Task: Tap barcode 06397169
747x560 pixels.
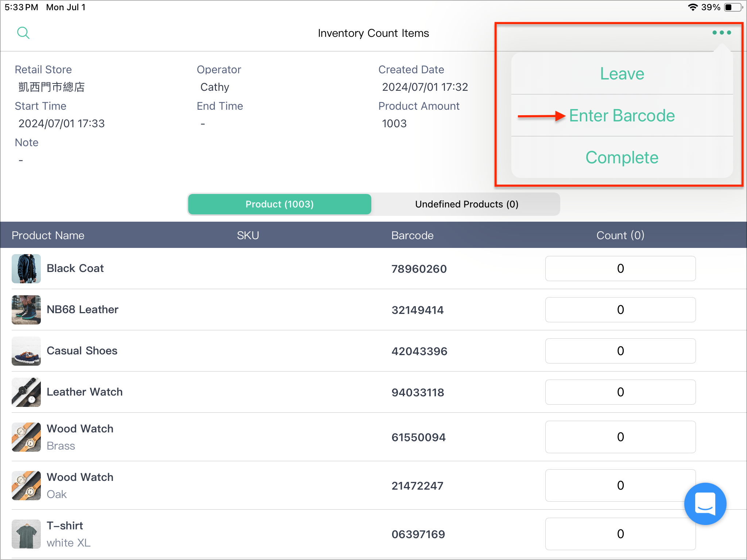Action: tap(418, 534)
